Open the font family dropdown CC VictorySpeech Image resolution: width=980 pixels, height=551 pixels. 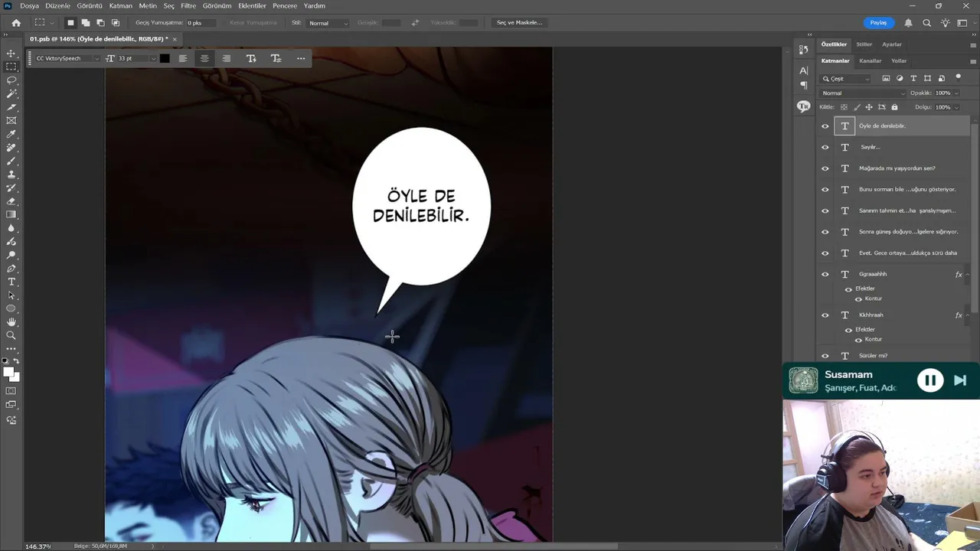click(x=67, y=58)
